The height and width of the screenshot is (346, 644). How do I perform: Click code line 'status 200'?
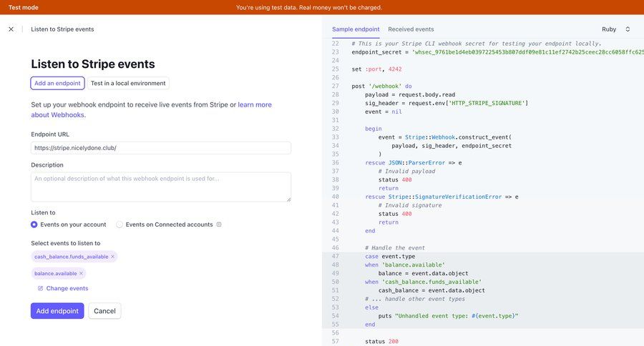[381, 341]
